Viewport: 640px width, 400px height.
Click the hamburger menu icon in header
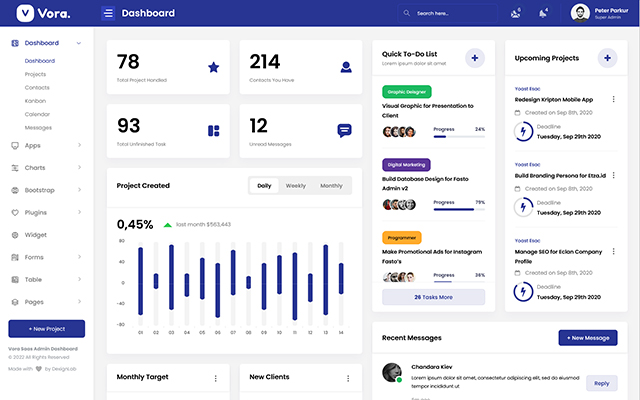[x=108, y=13]
